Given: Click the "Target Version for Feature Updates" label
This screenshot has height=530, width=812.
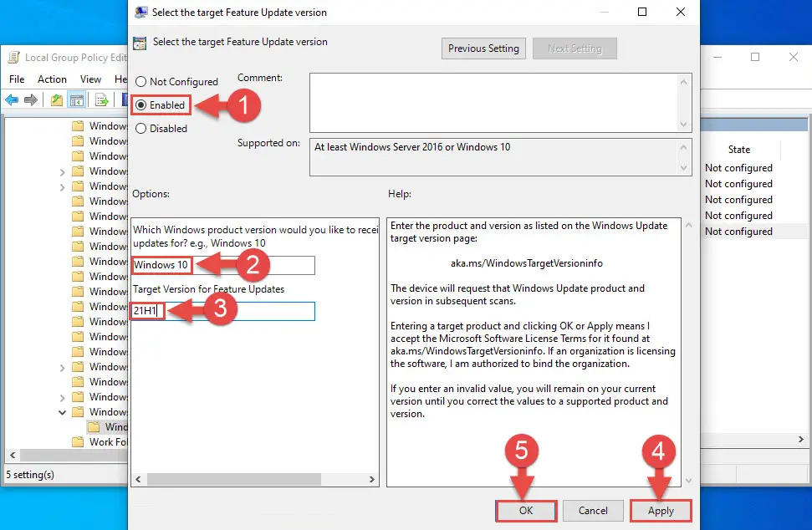Looking at the screenshot, I should (x=209, y=289).
